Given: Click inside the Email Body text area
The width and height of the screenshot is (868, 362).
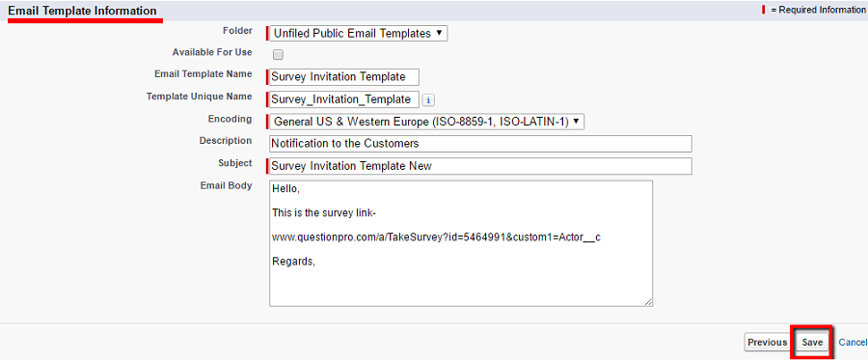Looking at the screenshot, I should coord(461,243).
